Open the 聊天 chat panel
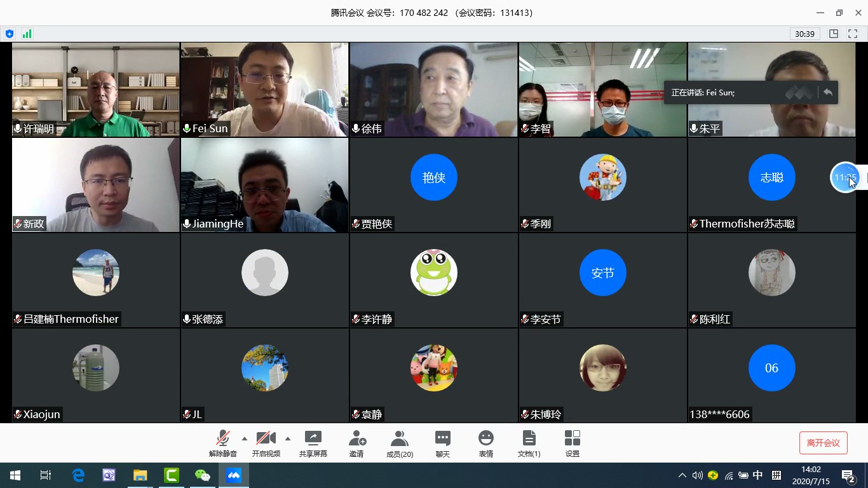The width and height of the screenshot is (868, 488). (443, 444)
